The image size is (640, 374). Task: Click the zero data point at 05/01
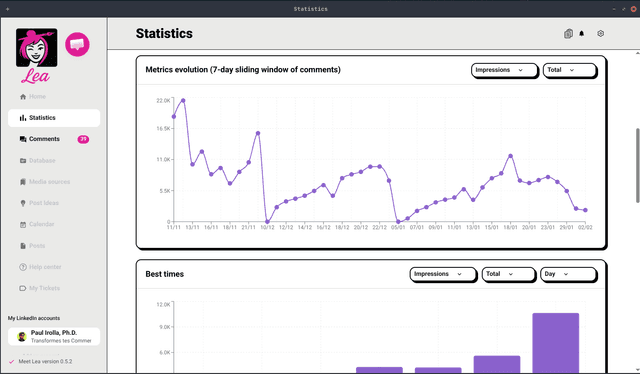click(398, 222)
